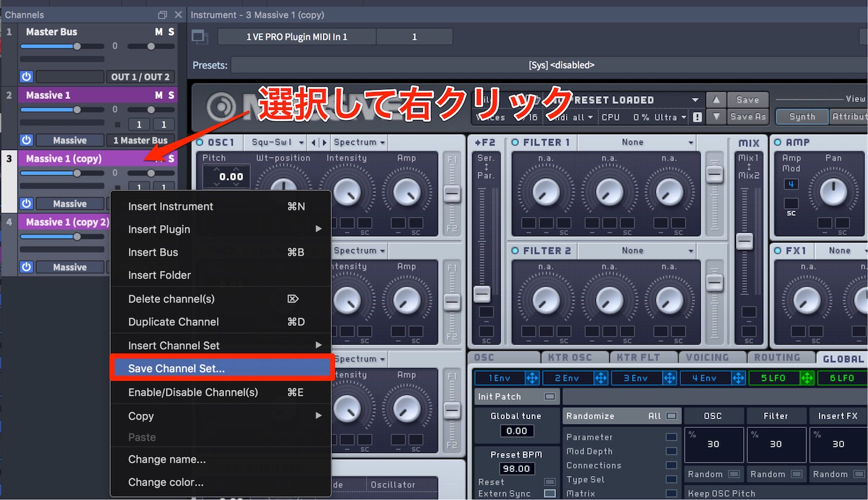Select the 4 Env modulation tab
The image size is (868, 500).
click(706, 378)
